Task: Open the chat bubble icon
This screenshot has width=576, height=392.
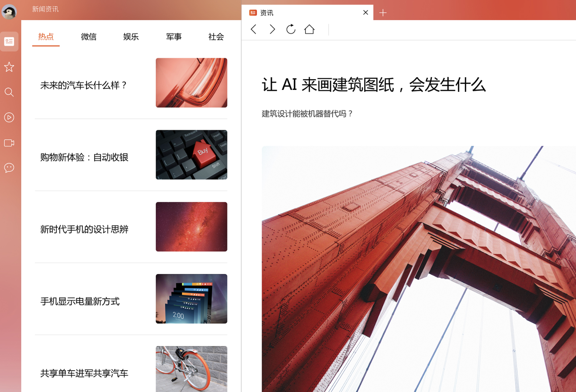Action: [x=9, y=168]
